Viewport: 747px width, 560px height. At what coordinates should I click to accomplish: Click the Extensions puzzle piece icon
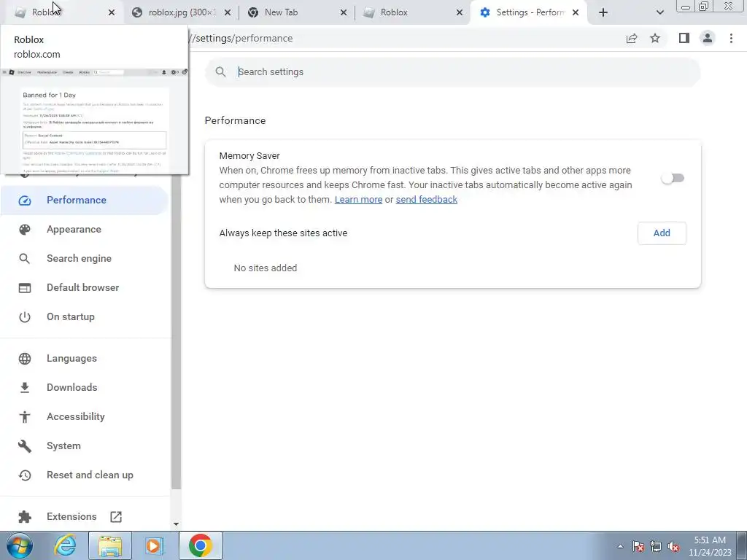pos(25,517)
